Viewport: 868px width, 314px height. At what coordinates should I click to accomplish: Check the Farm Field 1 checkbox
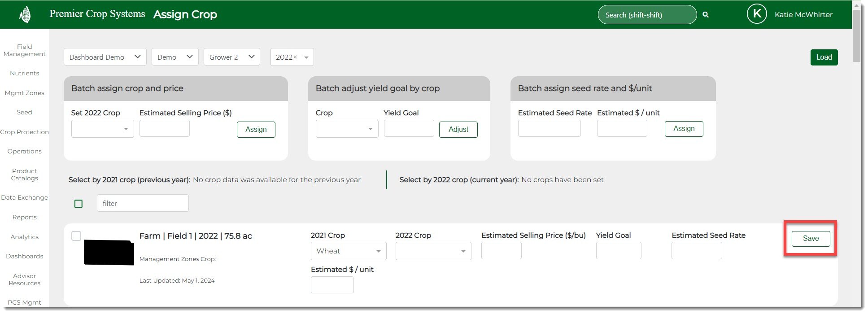(x=76, y=236)
